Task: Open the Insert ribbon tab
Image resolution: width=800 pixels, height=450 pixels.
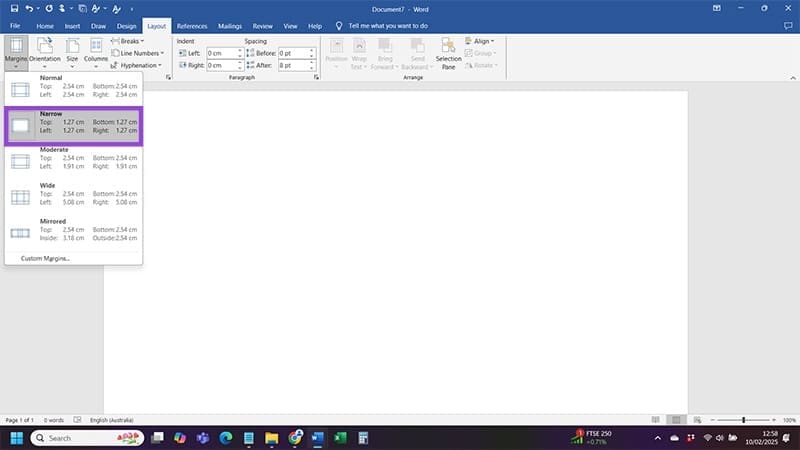Action: 72,25
